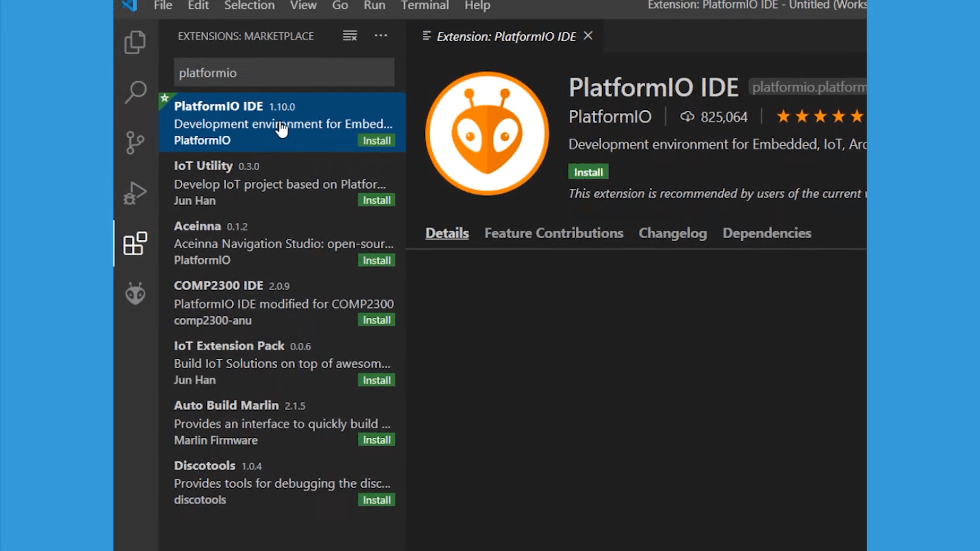Open the Go menu
This screenshot has height=551, width=980.
point(340,6)
